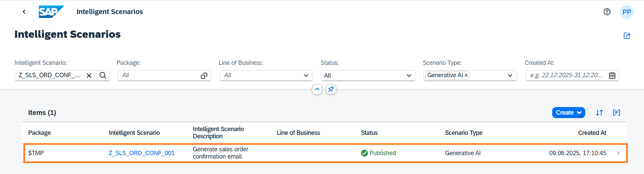Open the Package value help icon
644x174 pixels.
204,76
